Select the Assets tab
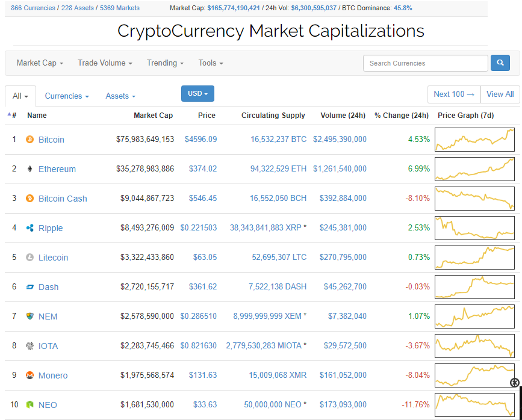522x420 pixels. tap(120, 96)
